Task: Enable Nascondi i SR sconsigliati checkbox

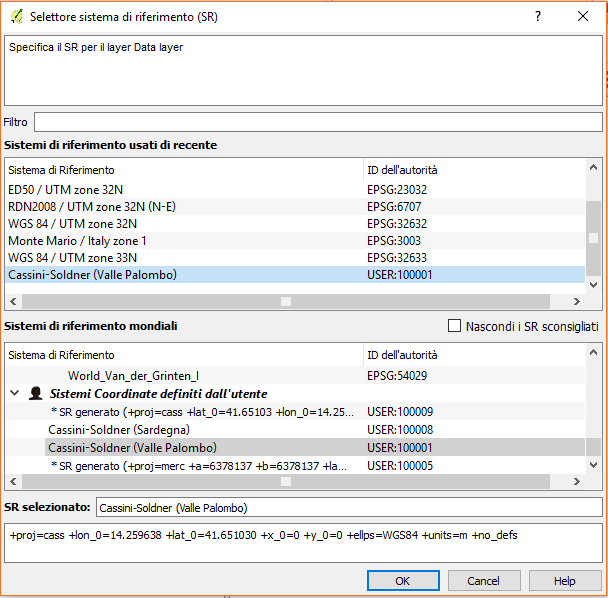Action: click(455, 326)
